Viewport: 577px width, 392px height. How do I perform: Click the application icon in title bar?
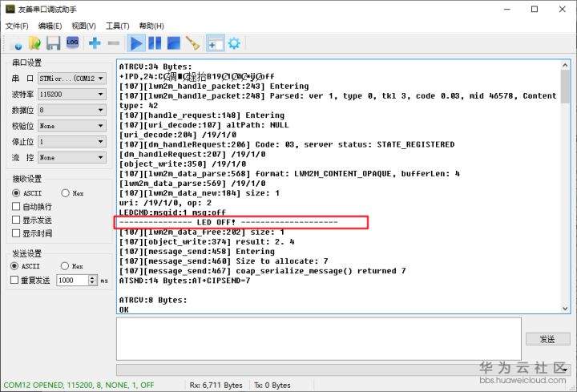10,9
